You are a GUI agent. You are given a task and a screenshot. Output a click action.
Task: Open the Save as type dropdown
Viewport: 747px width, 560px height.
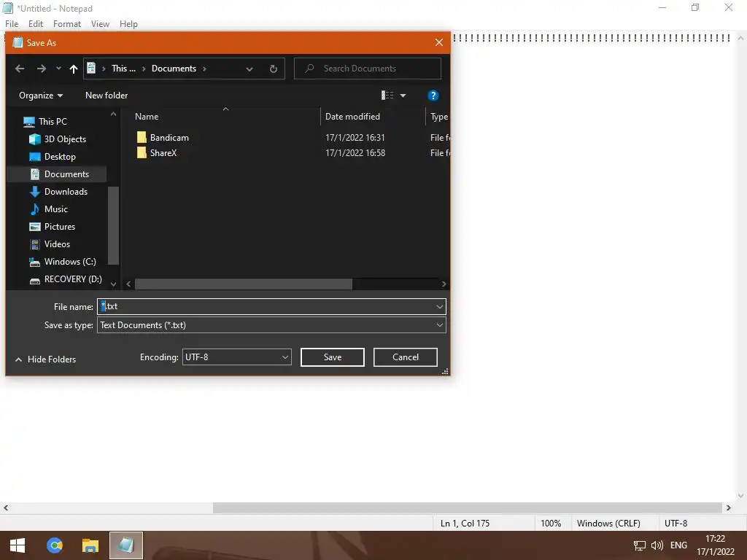[x=271, y=325]
